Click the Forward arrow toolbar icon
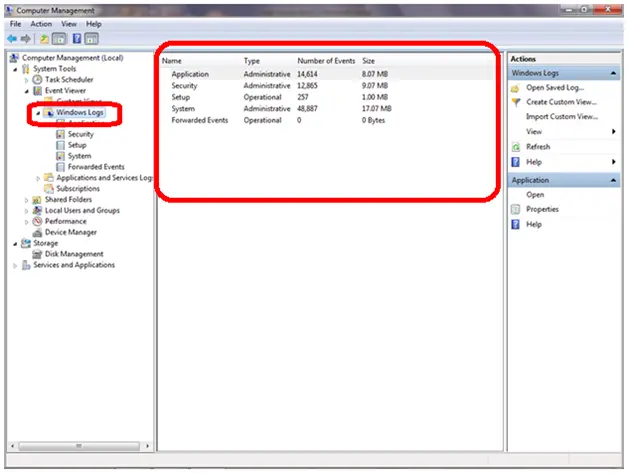The image size is (628, 473). 26,39
